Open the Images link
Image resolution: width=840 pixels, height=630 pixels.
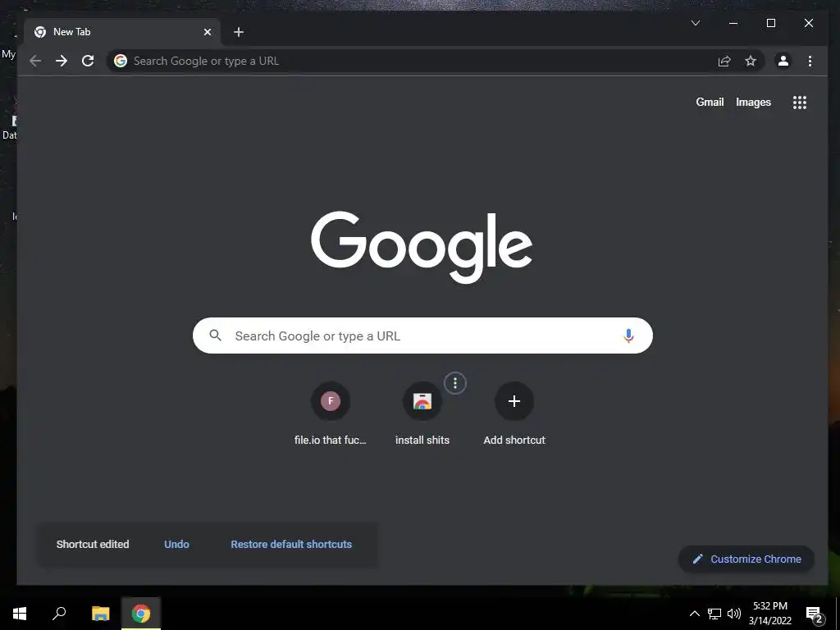(753, 103)
